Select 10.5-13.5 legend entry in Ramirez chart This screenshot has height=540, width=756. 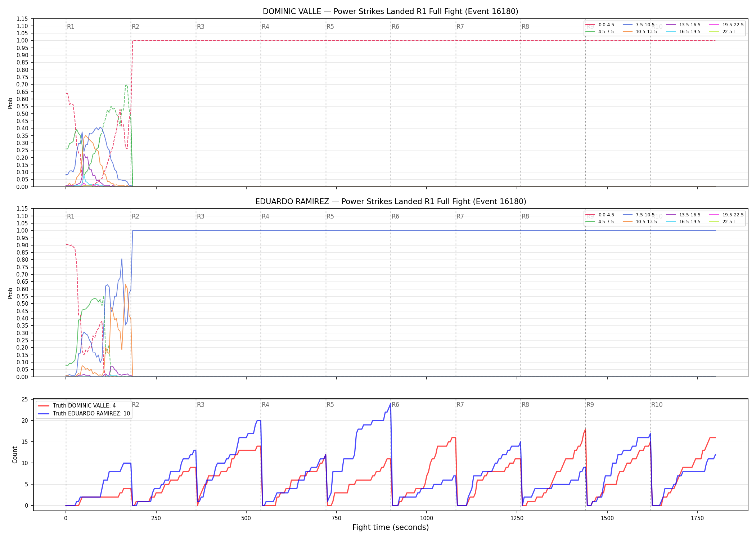click(x=640, y=222)
